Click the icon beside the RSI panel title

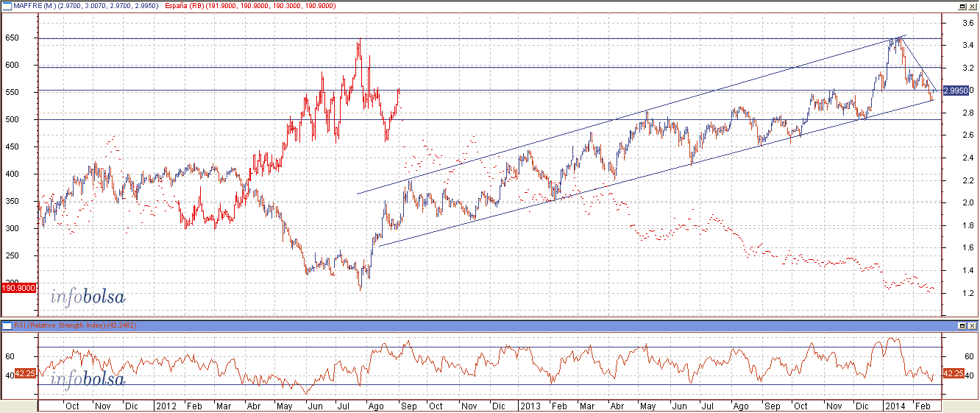coord(6,325)
